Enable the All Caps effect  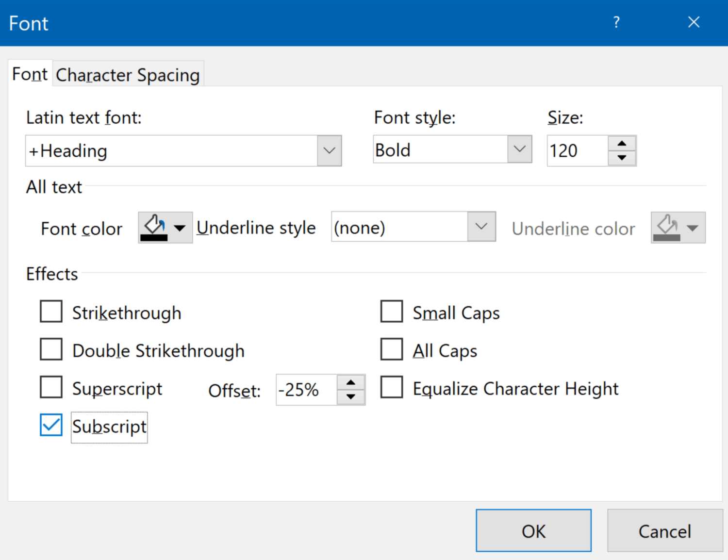tap(392, 349)
